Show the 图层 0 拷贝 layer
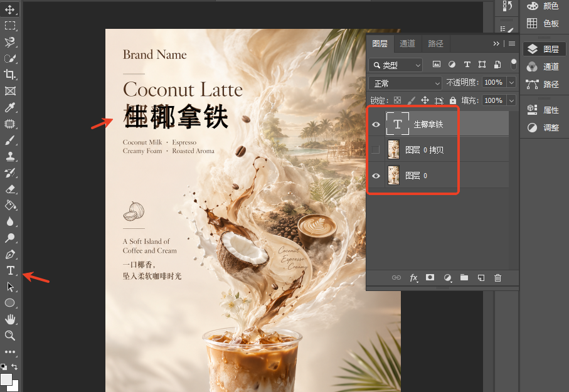This screenshot has height=392, width=569. pos(376,149)
